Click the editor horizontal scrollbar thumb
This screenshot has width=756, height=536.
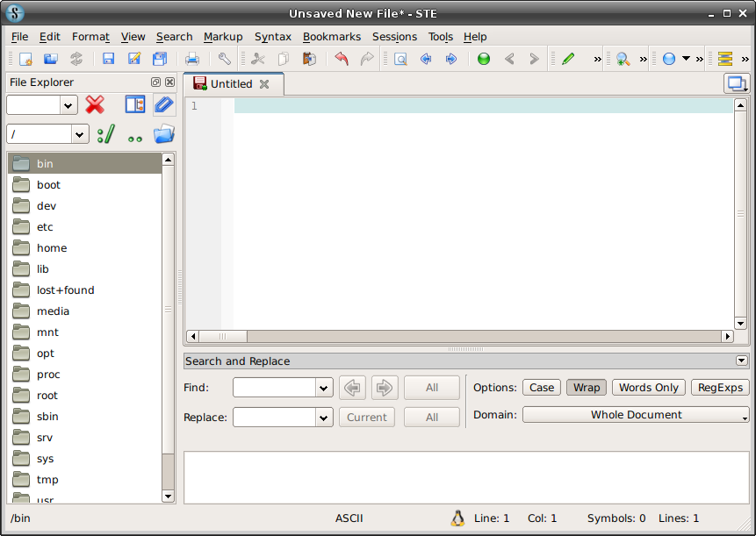(223, 336)
